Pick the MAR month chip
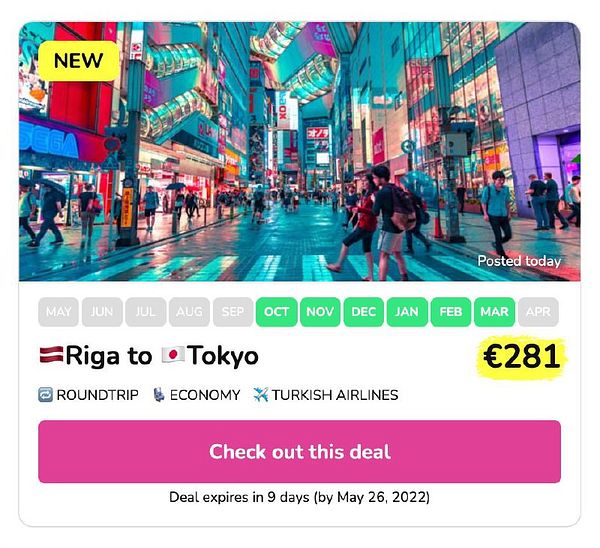This screenshot has height=548, width=600. (x=494, y=312)
